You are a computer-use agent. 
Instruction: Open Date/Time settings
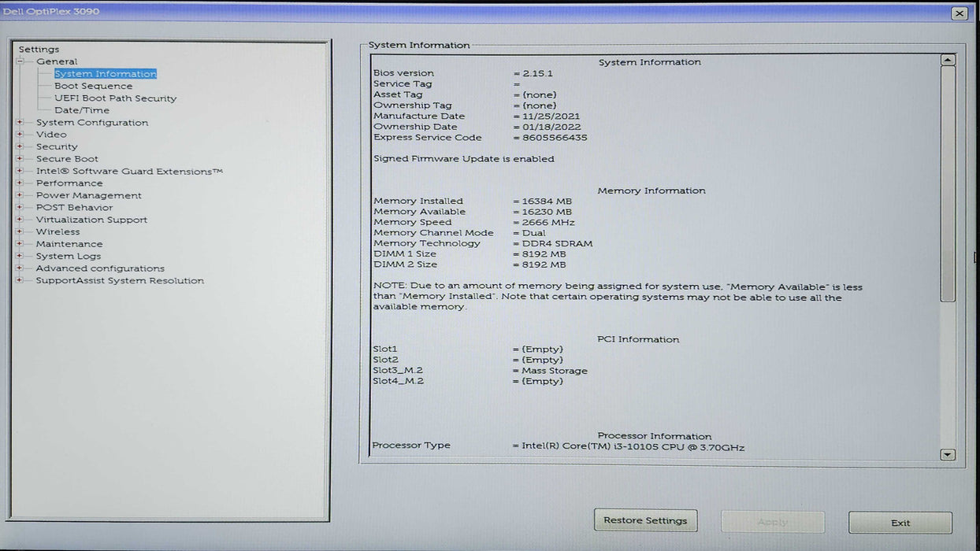82,110
